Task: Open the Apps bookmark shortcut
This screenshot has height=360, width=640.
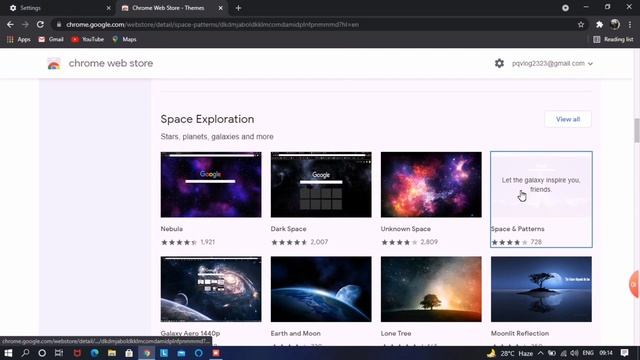Action: [18, 39]
